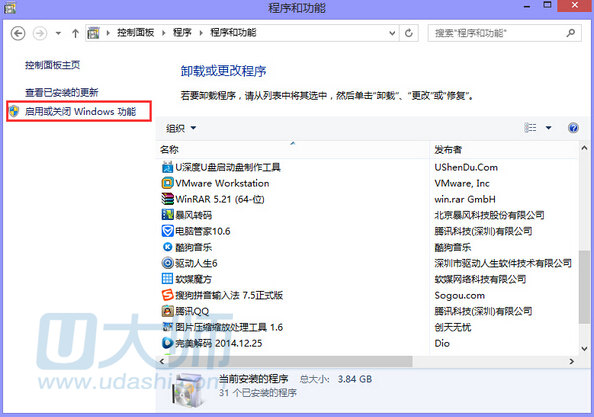
Task: Click the Forward navigation arrow
Action: pos(40,33)
